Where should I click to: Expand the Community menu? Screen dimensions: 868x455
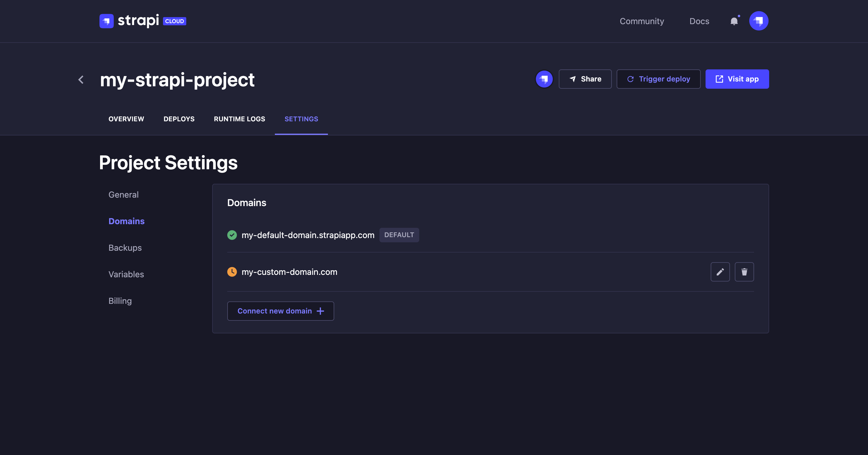(642, 21)
